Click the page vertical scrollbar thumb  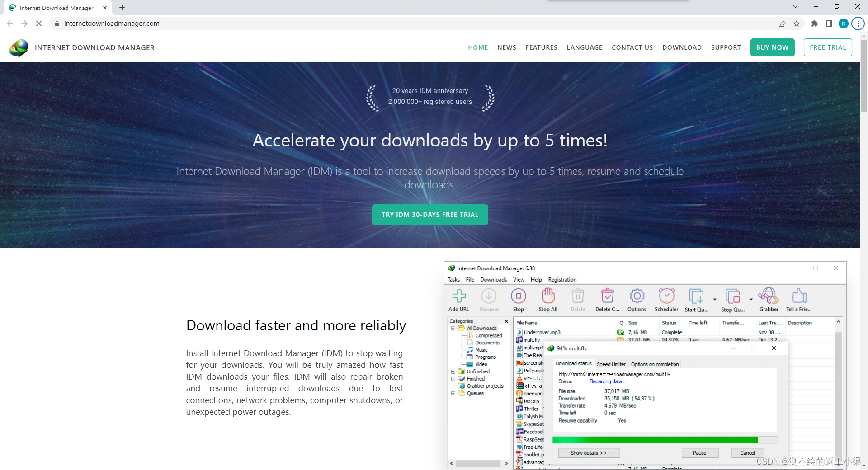point(864,75)
